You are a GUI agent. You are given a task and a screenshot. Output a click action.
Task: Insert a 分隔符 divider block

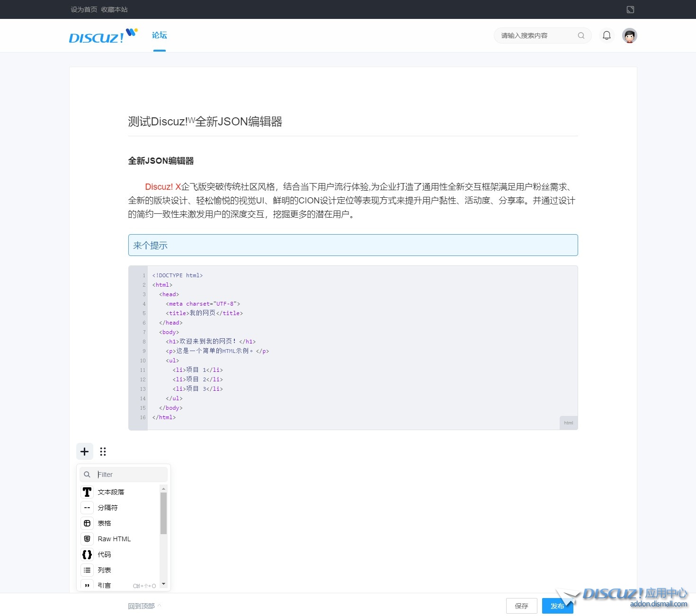point(108,508)
